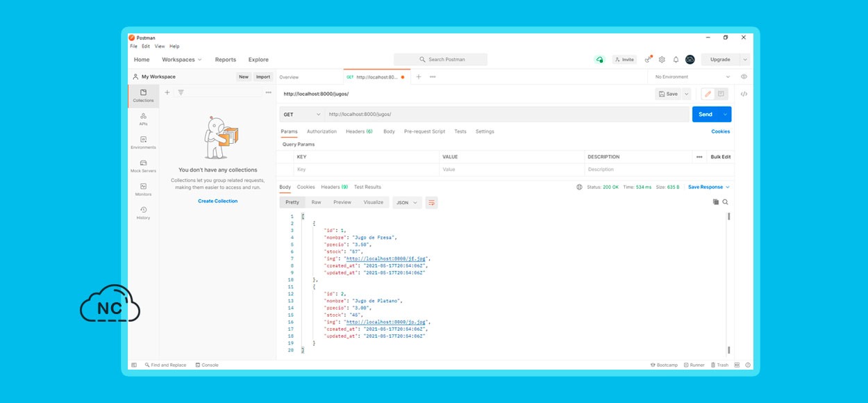Open request Settings tab
This screenshot has width=868, height=403.
coord(485,131)
